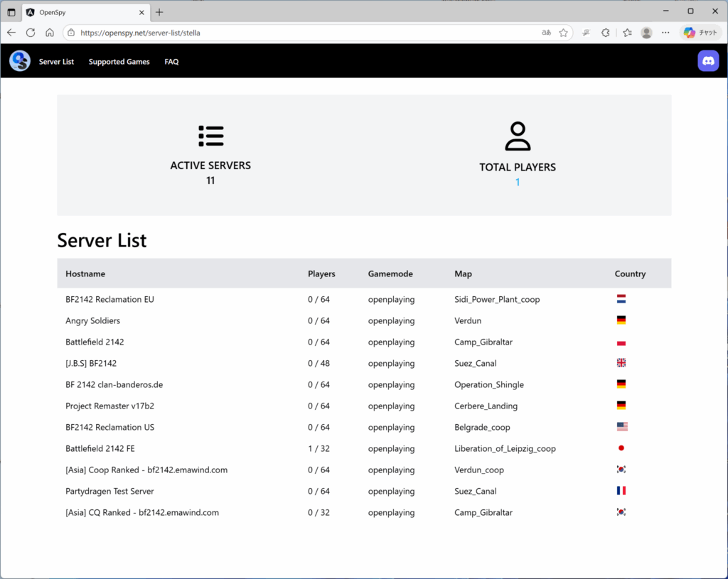This screenshot has height=579, width=728.
Task: Click the Players column header
Action: click(321, 274)
